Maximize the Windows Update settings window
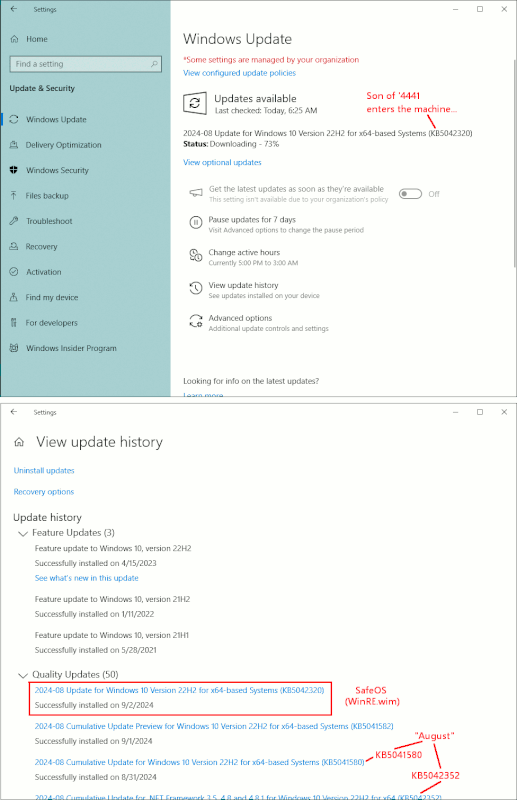This screenshot has width=517, height=800. tap(480, 9)
